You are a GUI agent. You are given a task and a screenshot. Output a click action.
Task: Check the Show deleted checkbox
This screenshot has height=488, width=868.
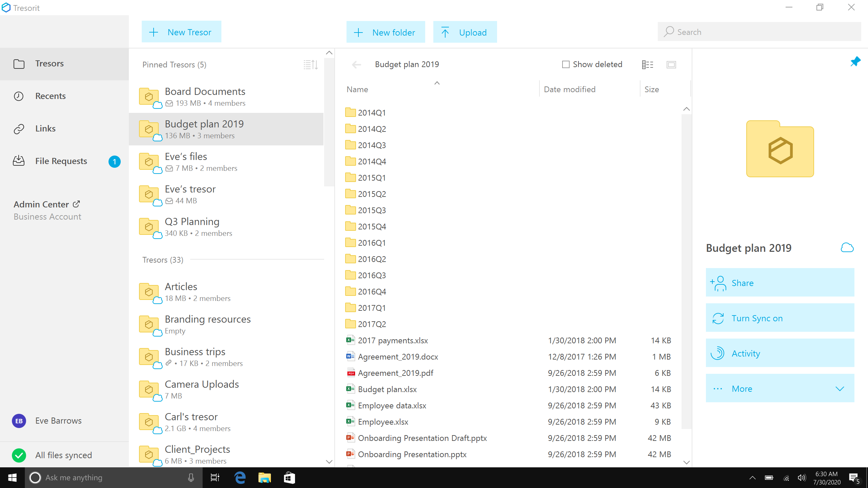[565, 64]
